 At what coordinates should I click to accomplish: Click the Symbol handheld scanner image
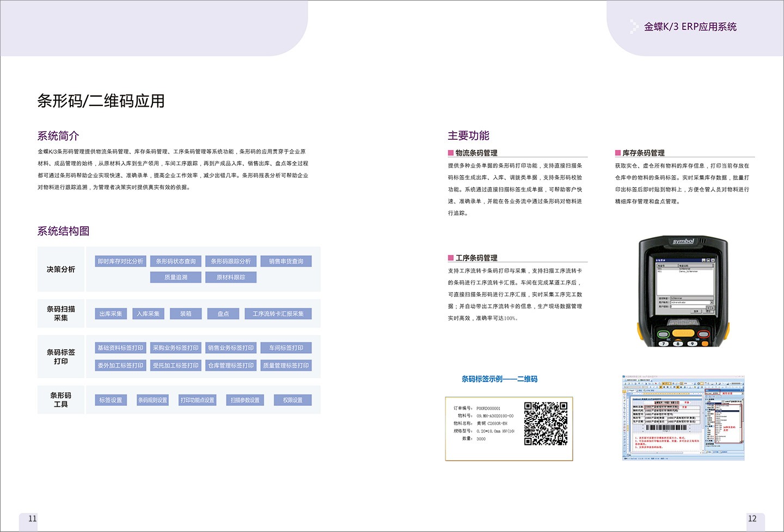tap(683, 292)
